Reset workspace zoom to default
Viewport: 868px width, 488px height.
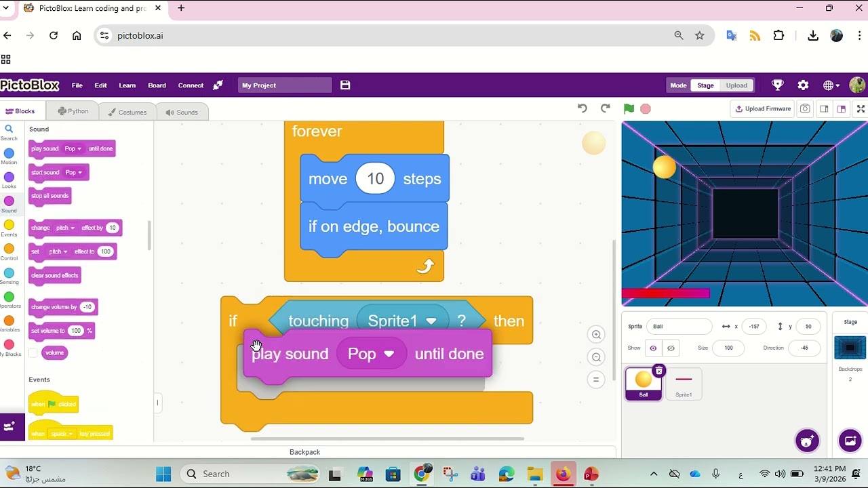click(596, 380)
